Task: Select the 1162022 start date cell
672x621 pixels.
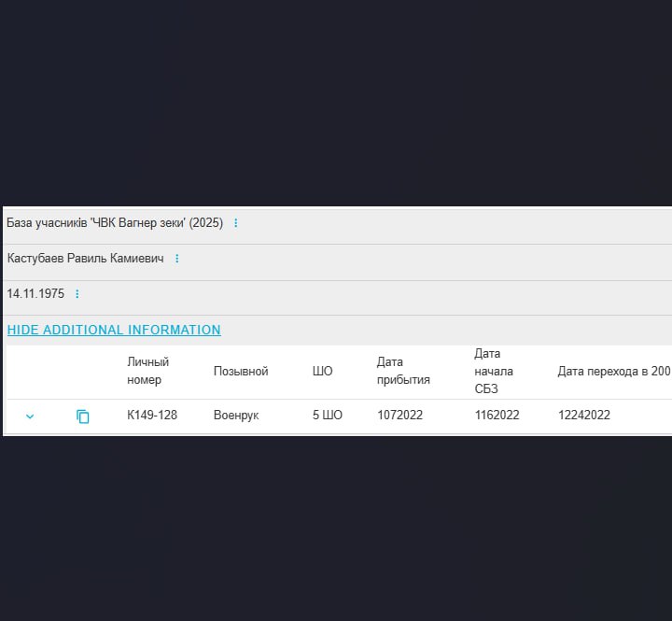Action: pyautogui.click(x=497, y=415)
